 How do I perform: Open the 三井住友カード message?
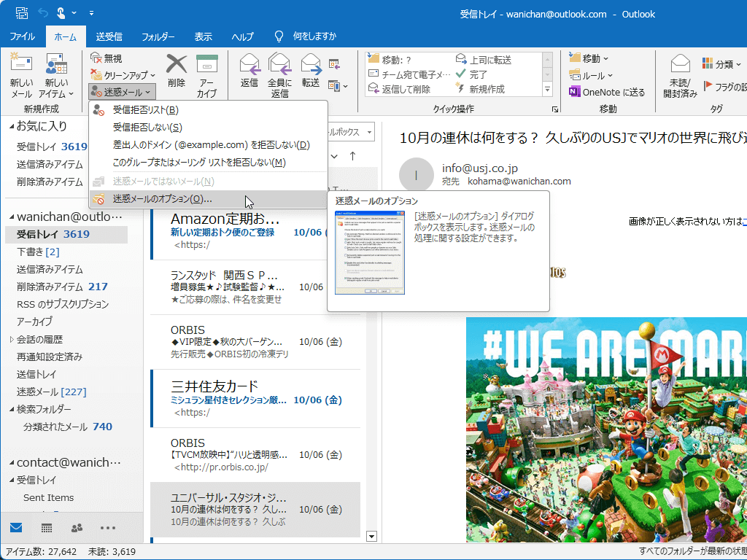pyautogui.click(x=255, y=399)
